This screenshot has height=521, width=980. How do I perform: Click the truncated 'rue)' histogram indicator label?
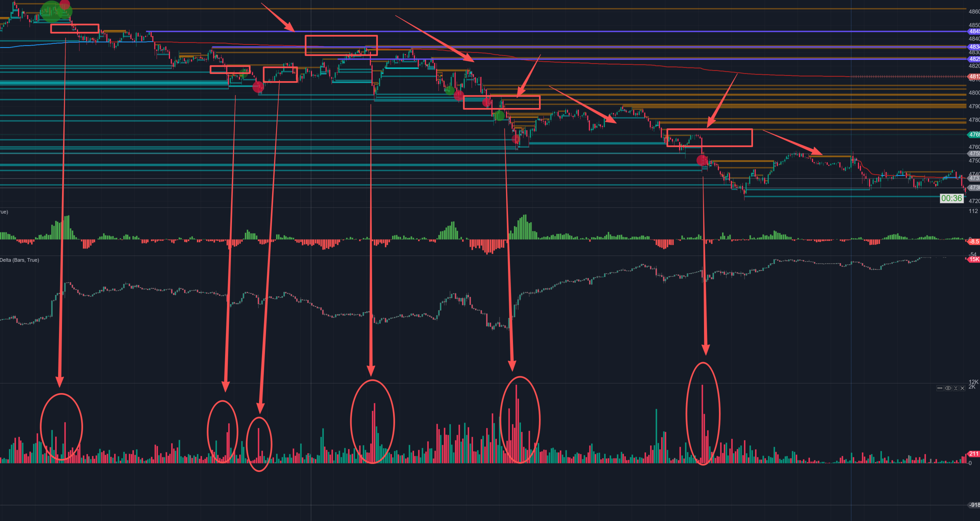coord(4,212)
